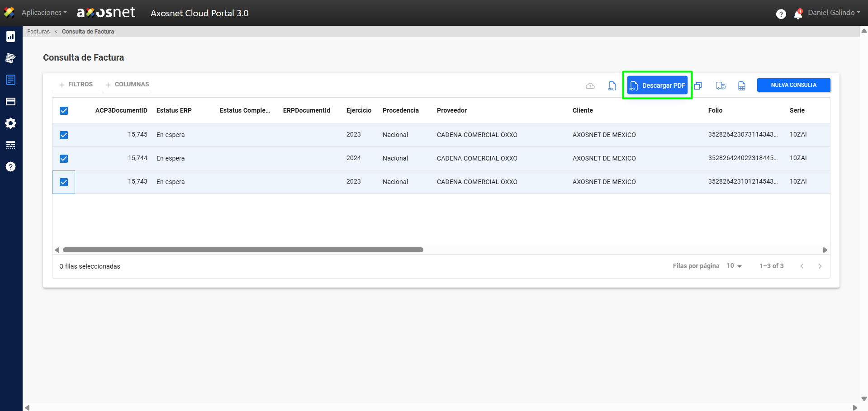This screenshot has height=411, width=868.
Task: Go to next page arrow
Action: click(x=820, y=266)
